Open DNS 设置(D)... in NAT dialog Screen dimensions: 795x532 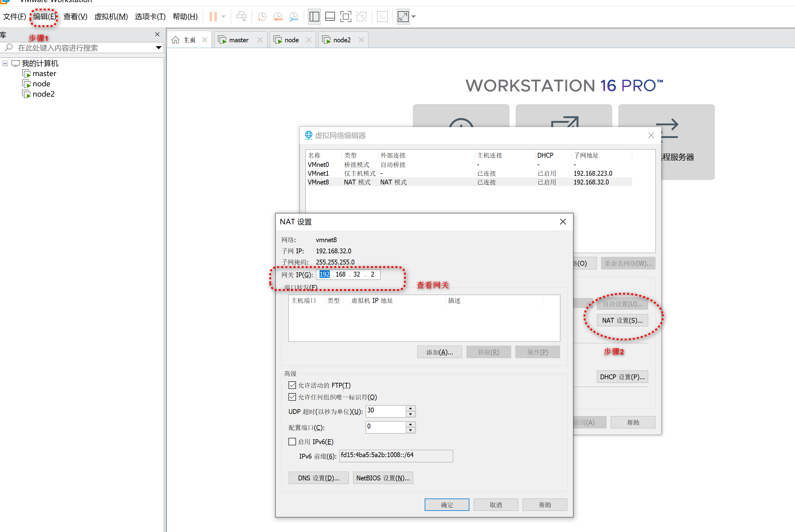tap(318, 478)
